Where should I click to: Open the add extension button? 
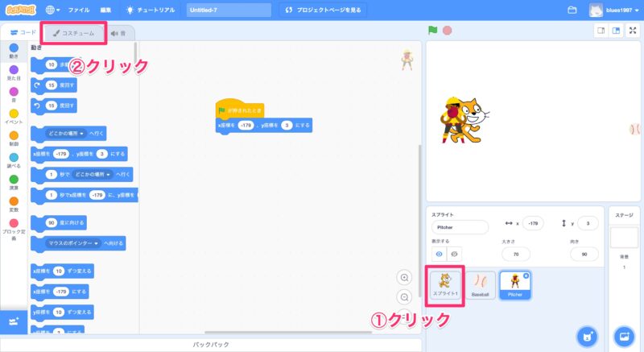[12, 321]
